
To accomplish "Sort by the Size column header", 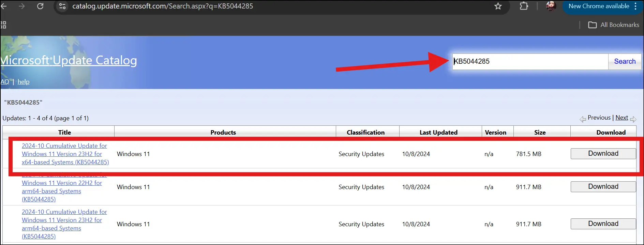I will tap(540, 133).
